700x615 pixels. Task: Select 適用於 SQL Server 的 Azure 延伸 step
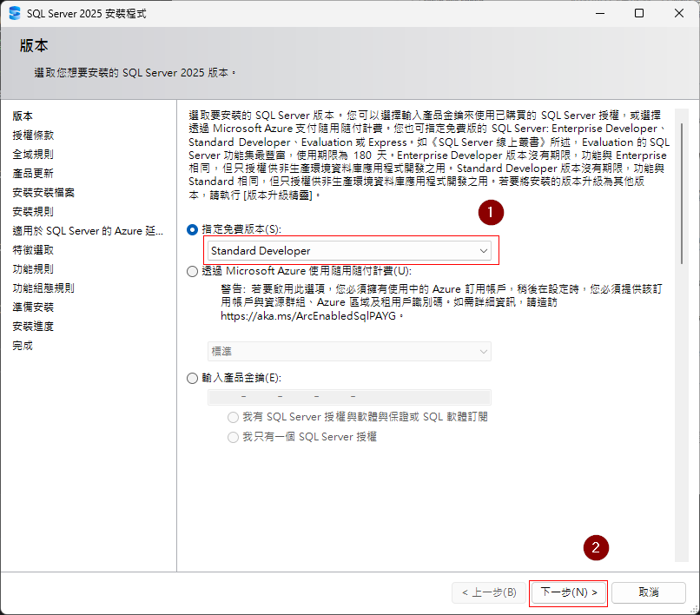pos(88,231)
